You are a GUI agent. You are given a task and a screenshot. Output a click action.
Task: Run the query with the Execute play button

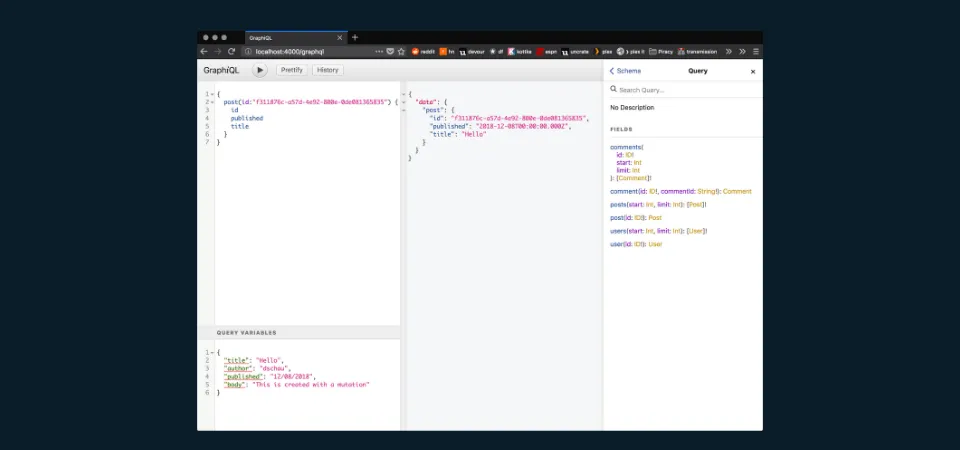pos(260,70)
